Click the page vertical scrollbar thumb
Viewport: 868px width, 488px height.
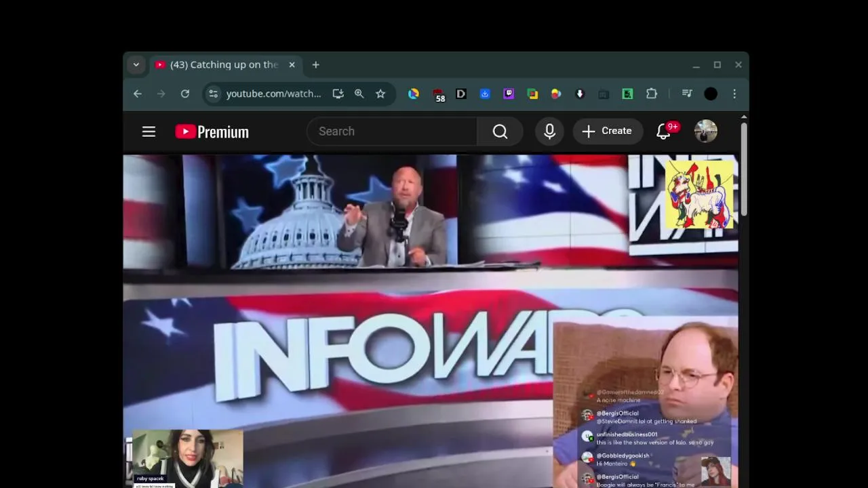click(744, 169)
